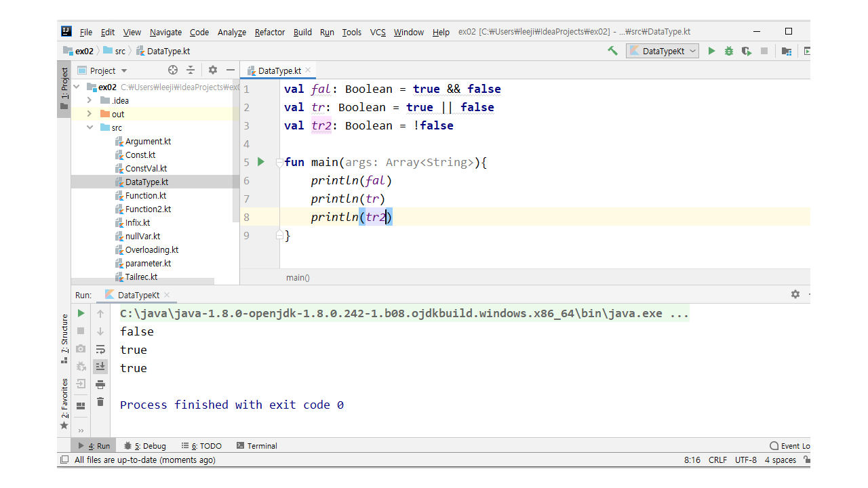Click the Build Project hammer icon

(613, 51)
